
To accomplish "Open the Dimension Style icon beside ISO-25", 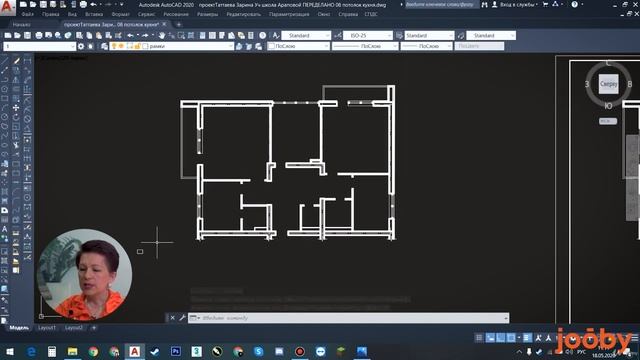I will tap(338, 36).
